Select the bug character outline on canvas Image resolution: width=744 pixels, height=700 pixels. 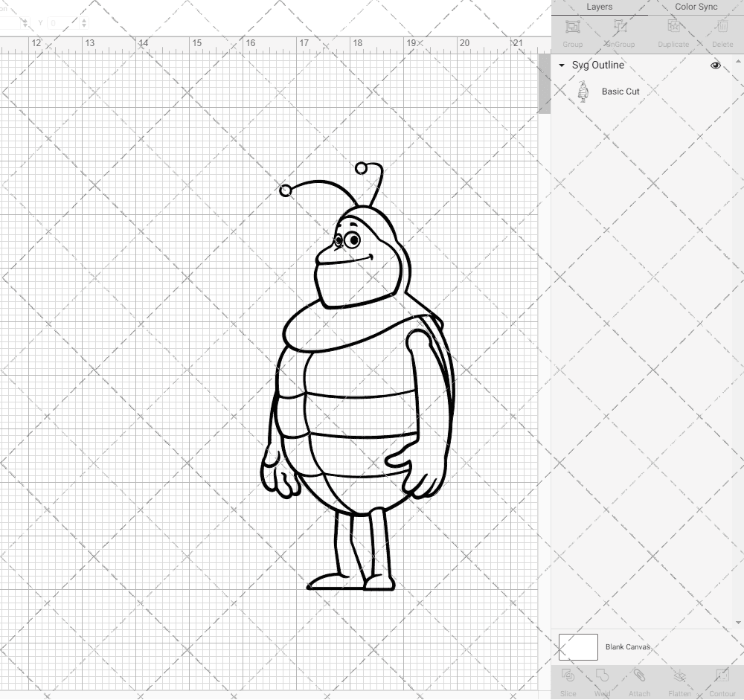pos(358,376)
